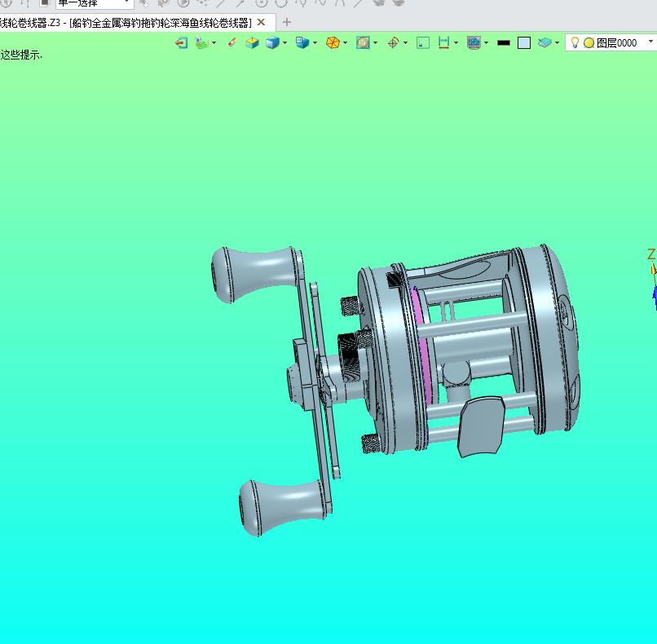Open the 单一选择 selection filter dropdown

tap(95, 3)
